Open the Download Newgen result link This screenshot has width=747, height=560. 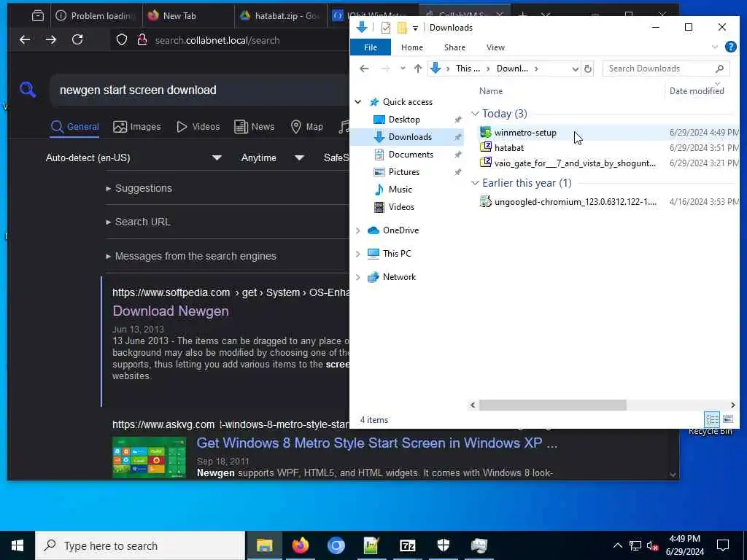click(171, 311)
